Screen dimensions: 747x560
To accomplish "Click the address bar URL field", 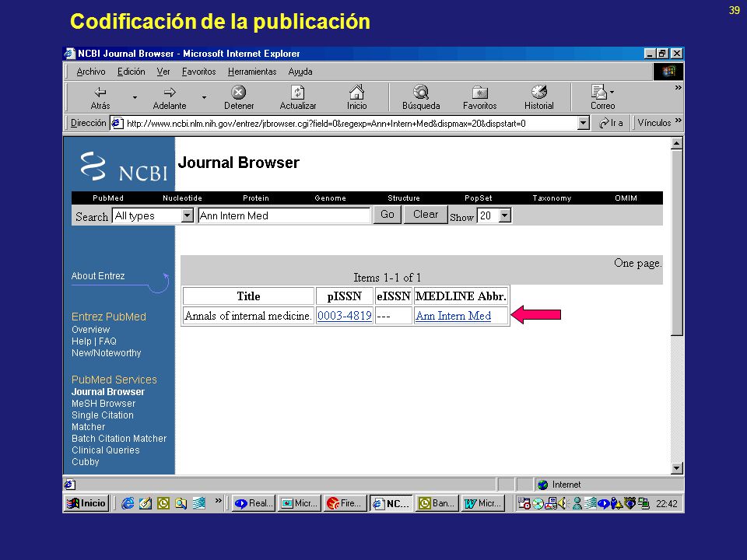I will pyautogui.click(x=344, y=124).
